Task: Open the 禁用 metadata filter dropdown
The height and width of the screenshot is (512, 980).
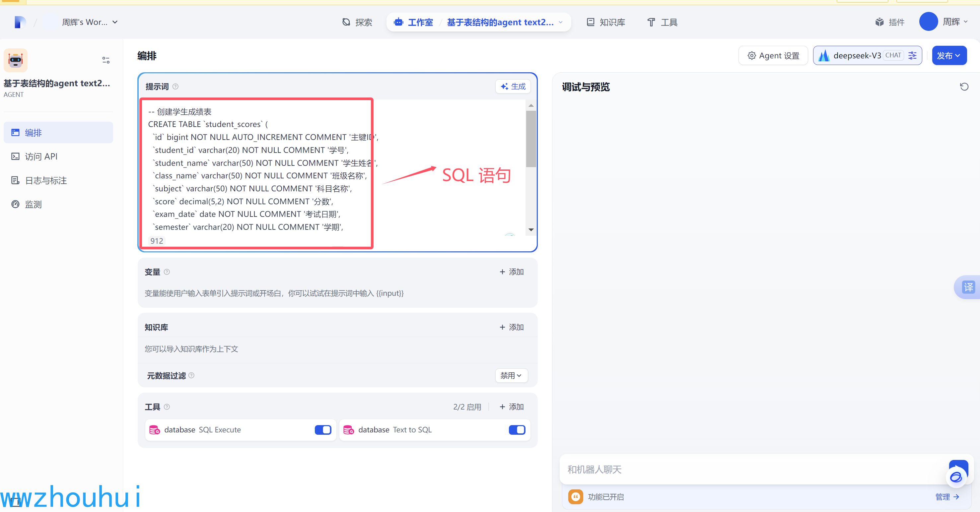Action: [x=511, y=375]
